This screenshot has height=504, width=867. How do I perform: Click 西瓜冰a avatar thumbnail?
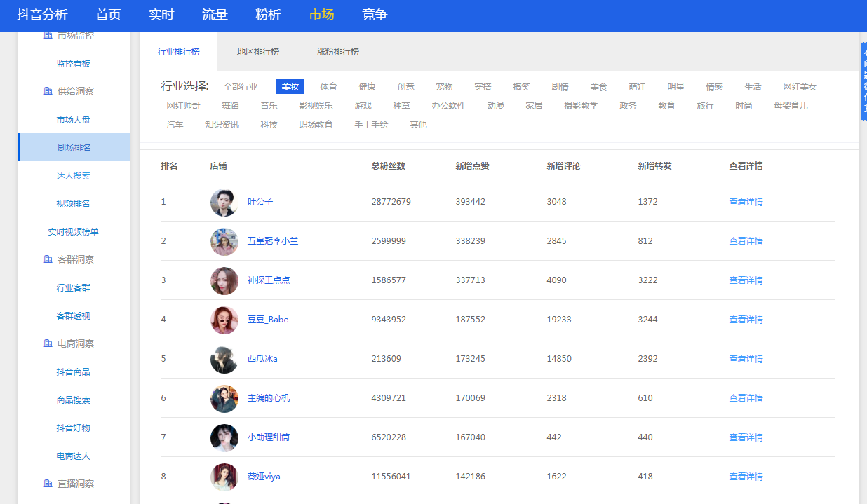tap(224, 359)
